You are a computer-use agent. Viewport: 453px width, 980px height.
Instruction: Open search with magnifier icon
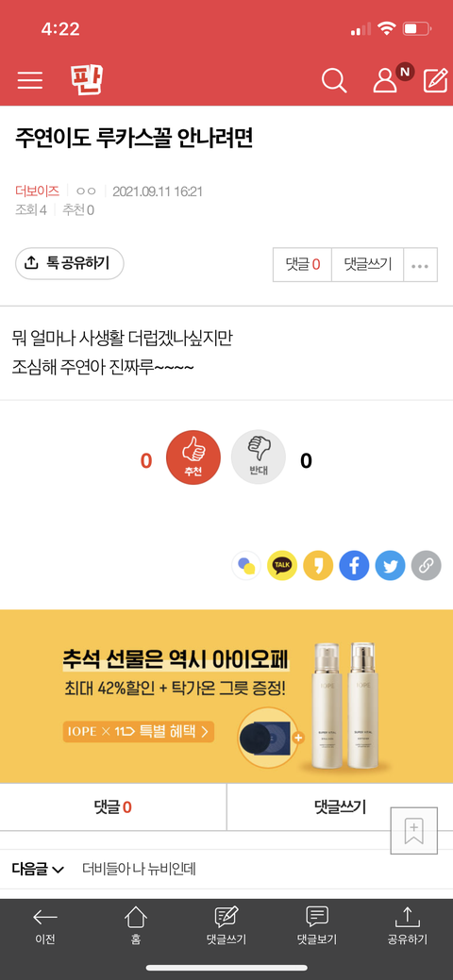click(x=334, y=80)
